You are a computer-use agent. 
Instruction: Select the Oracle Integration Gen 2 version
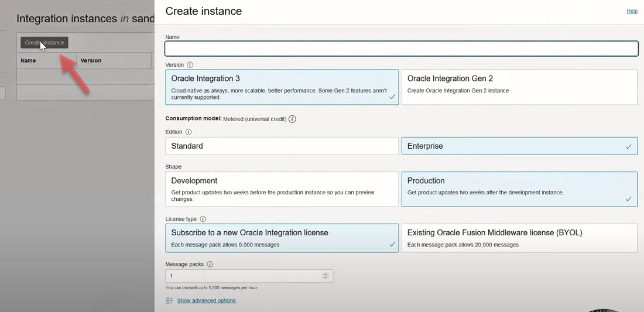pyautogui.click(x=519, y=87)
